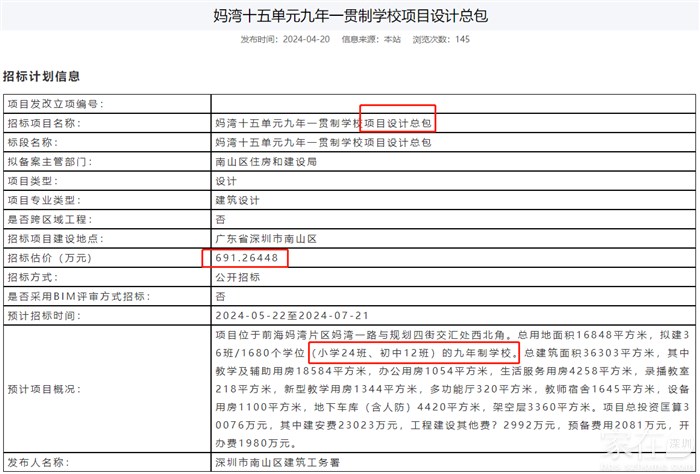Click the publisher 深圳市南山区建筑工务署
700x474 pixels.
(275, 463)
